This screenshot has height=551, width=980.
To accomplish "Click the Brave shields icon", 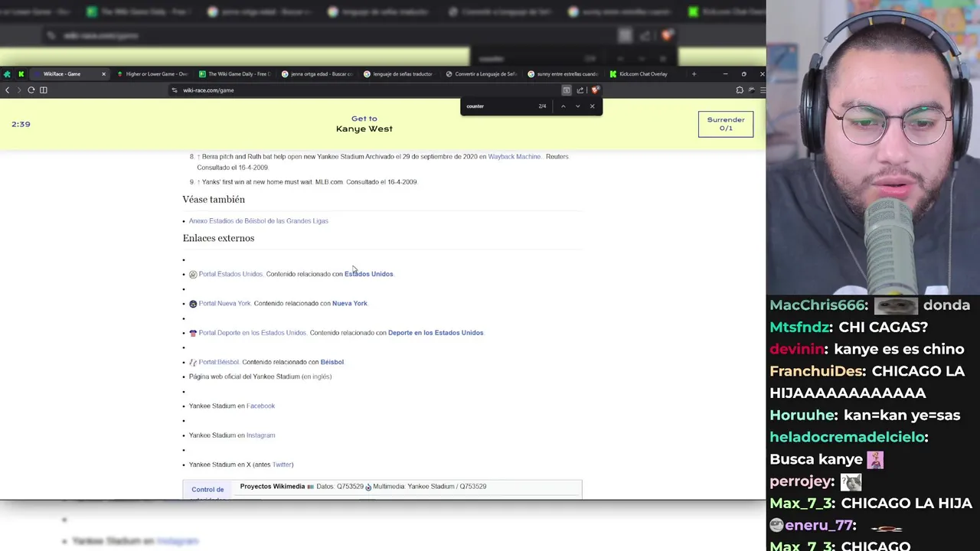I will pyautogui.click(x=595, y=90).
